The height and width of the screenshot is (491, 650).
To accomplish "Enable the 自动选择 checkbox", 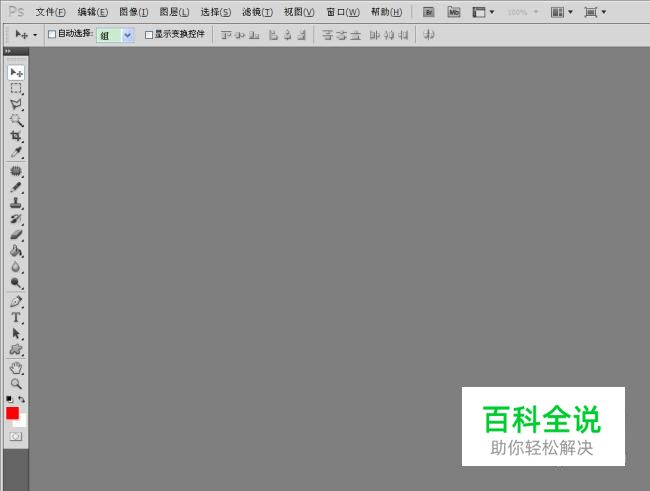I will point(52,34).
